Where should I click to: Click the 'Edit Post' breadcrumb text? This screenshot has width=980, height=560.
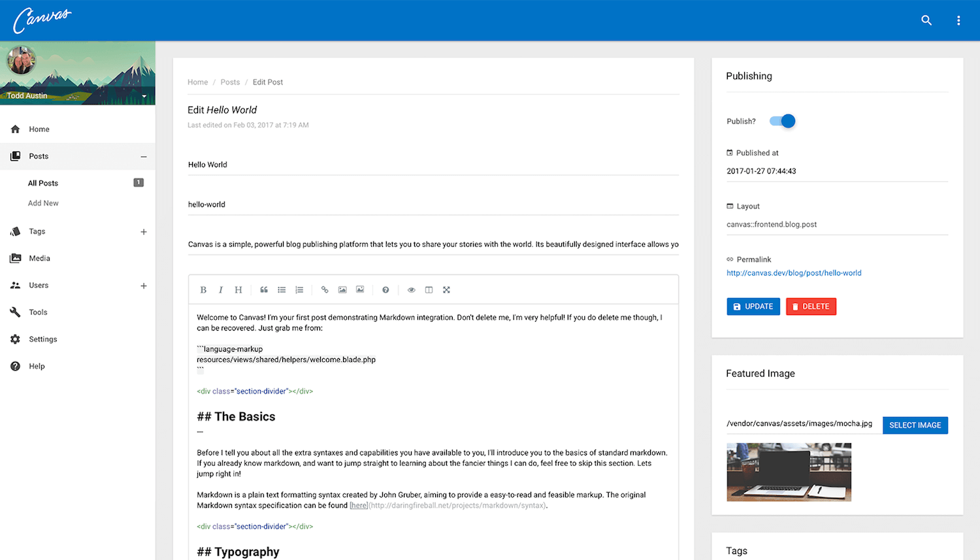[268, 82]
